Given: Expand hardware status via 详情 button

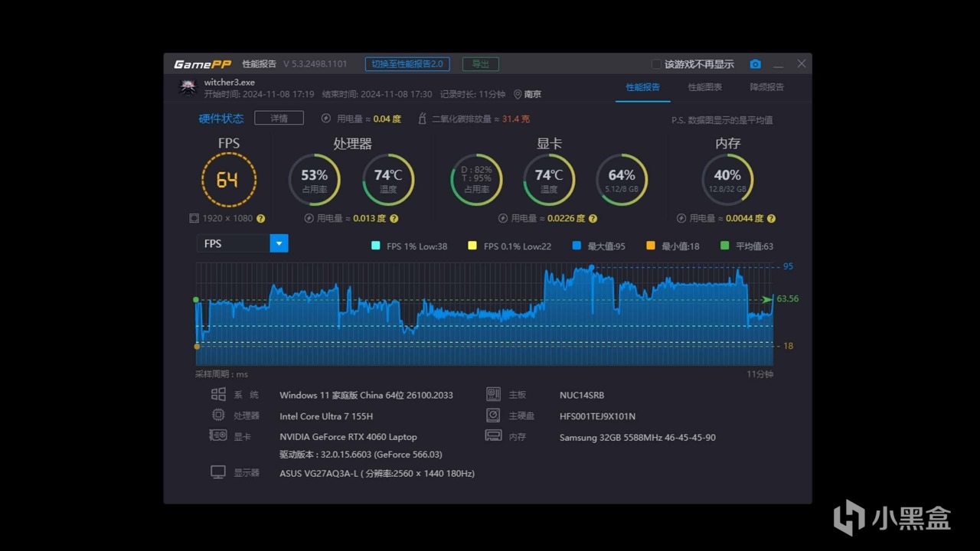Looking at the screenshot, I should 279,118.
